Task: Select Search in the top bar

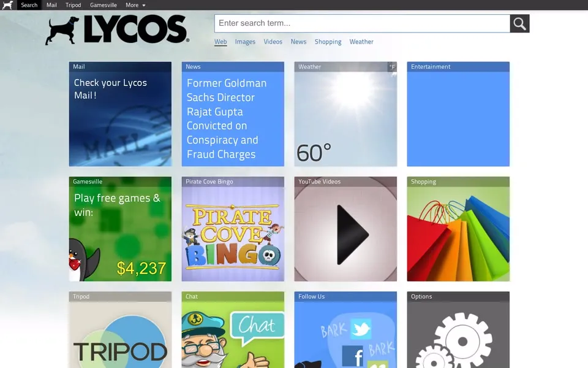Action: point(29,5)
